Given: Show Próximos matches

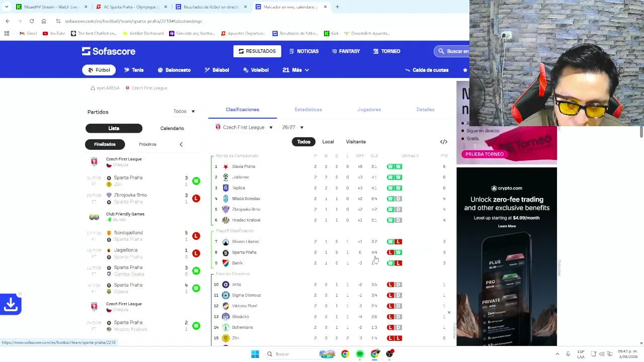Looking at the screenshot, I should point(147,144).
